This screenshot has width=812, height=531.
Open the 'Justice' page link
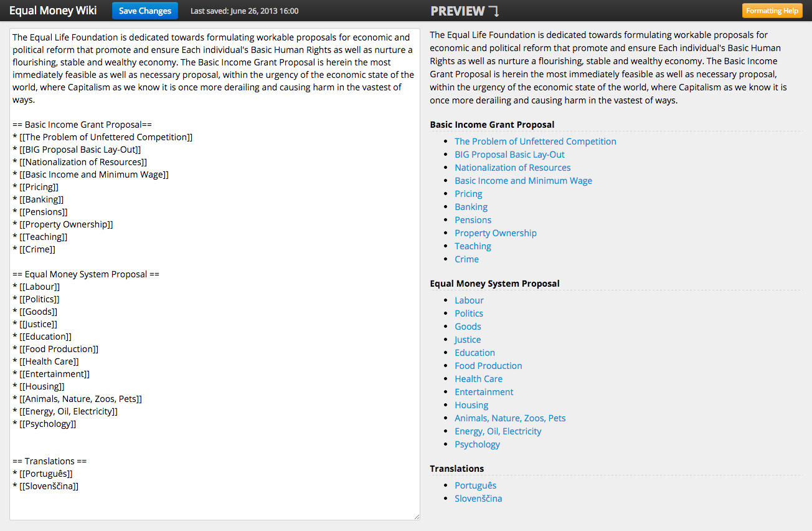(468, 339)
